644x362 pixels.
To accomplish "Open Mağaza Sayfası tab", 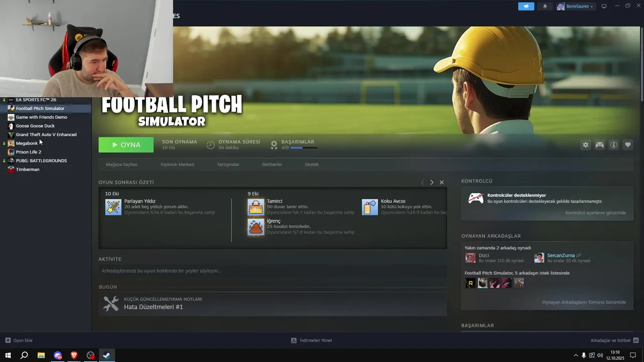I will click(x=121, y=164).
